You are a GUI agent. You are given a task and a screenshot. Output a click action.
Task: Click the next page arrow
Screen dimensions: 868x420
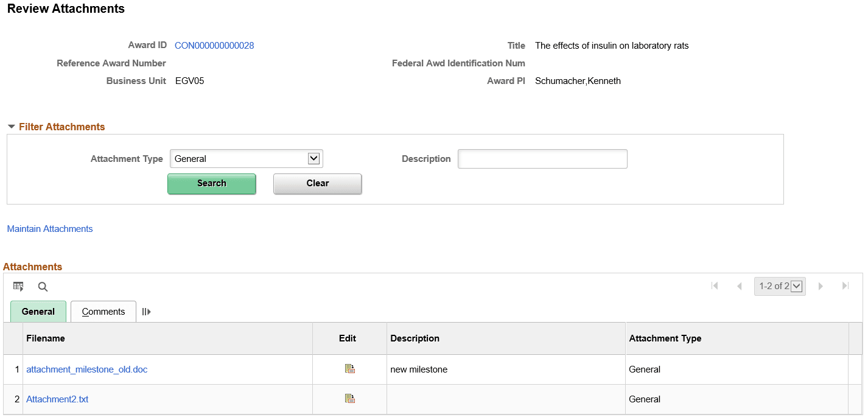tap(821, 285)
